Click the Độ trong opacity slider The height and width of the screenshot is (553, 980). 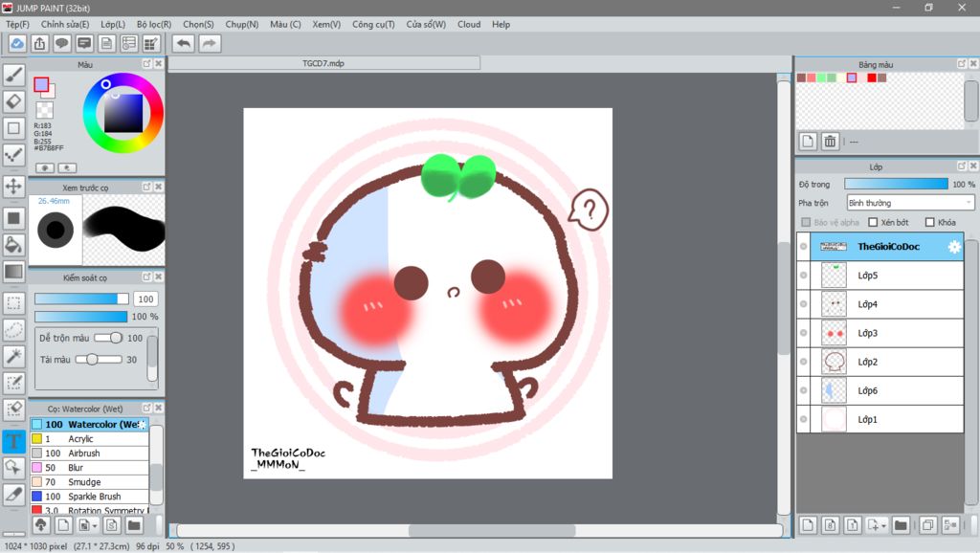[x=896, y=184]
